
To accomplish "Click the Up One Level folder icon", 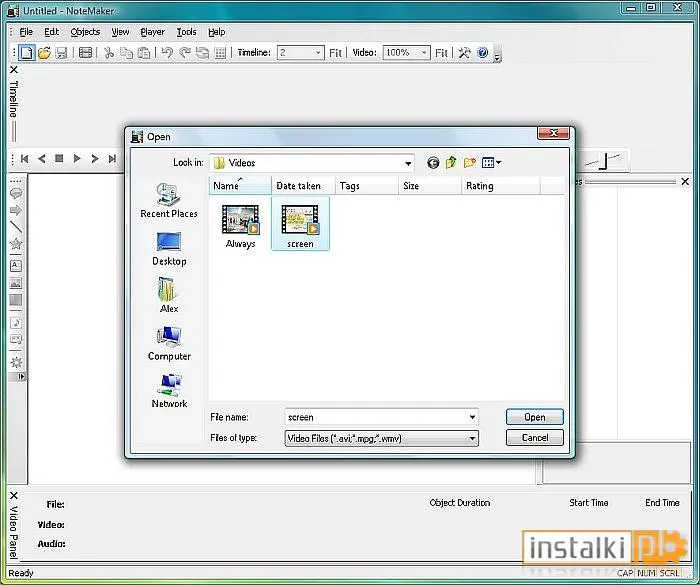I will click(451, 163).
